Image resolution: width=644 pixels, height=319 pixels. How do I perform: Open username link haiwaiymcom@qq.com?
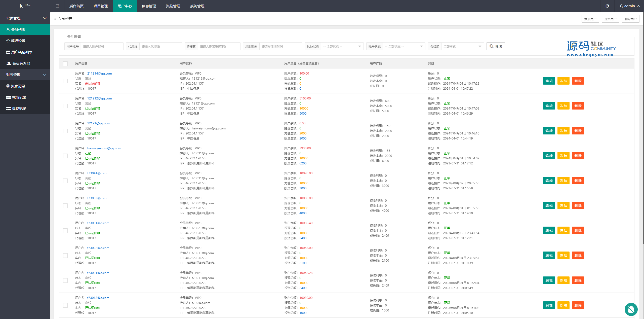pos(104,148)
